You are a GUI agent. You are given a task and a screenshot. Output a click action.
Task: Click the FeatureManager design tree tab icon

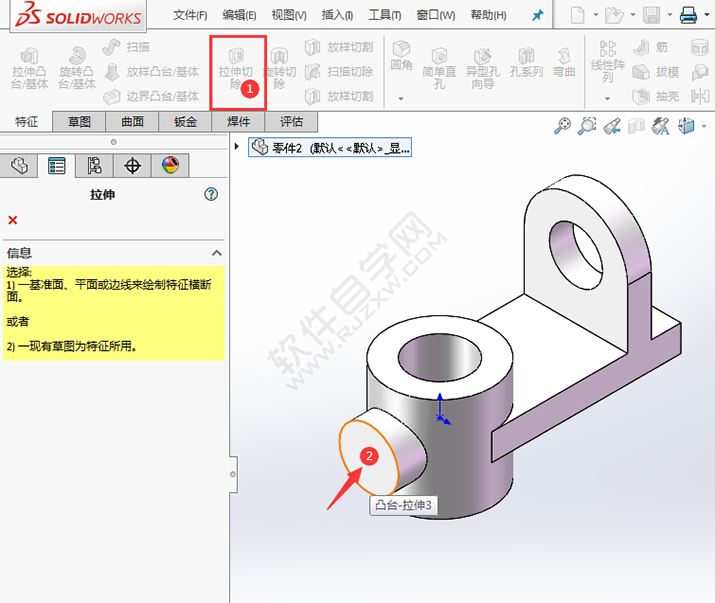(19, 165)
